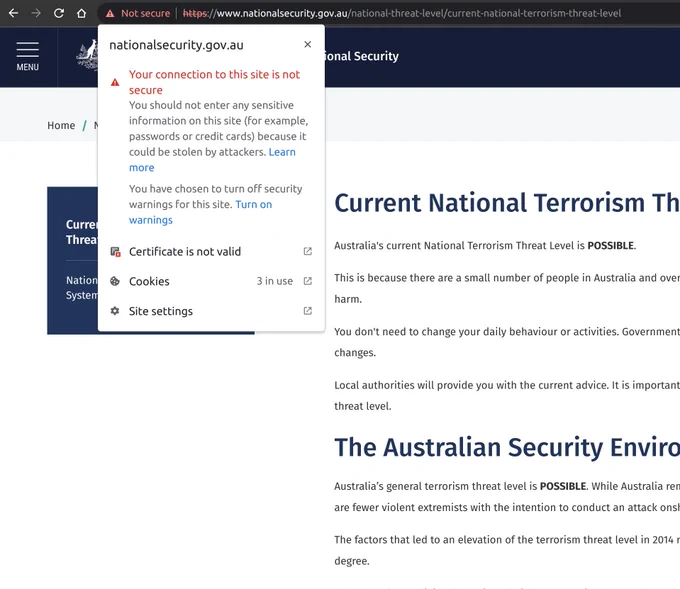Click the Site settings gear icon
The image size is (680, 589).
pyautogui.click(x=115, y=311)
